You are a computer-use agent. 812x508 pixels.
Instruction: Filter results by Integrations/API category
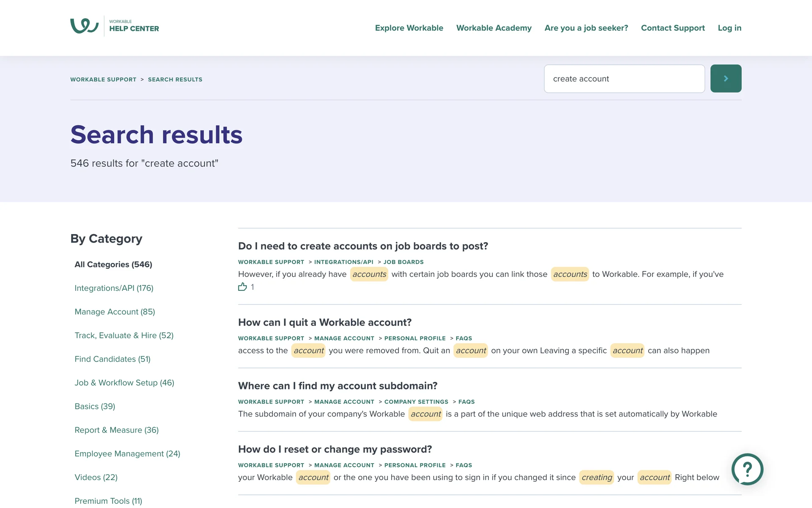pos(114,288)
